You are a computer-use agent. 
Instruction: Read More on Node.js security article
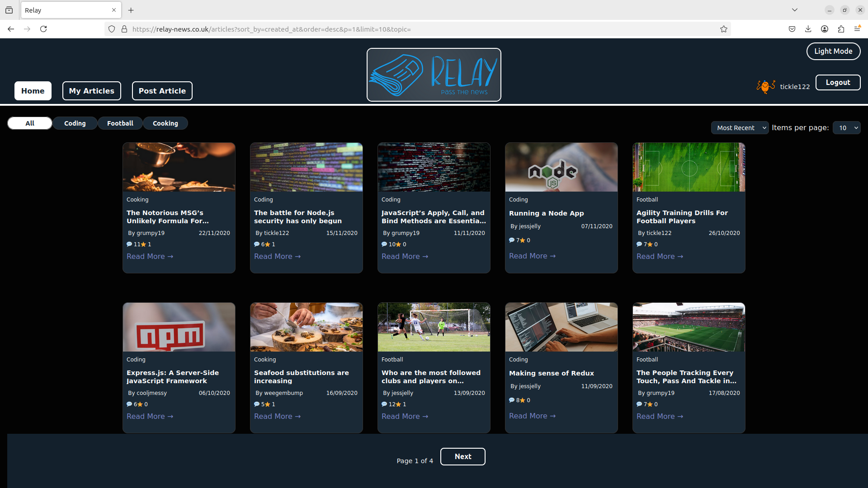coord(277,256)
